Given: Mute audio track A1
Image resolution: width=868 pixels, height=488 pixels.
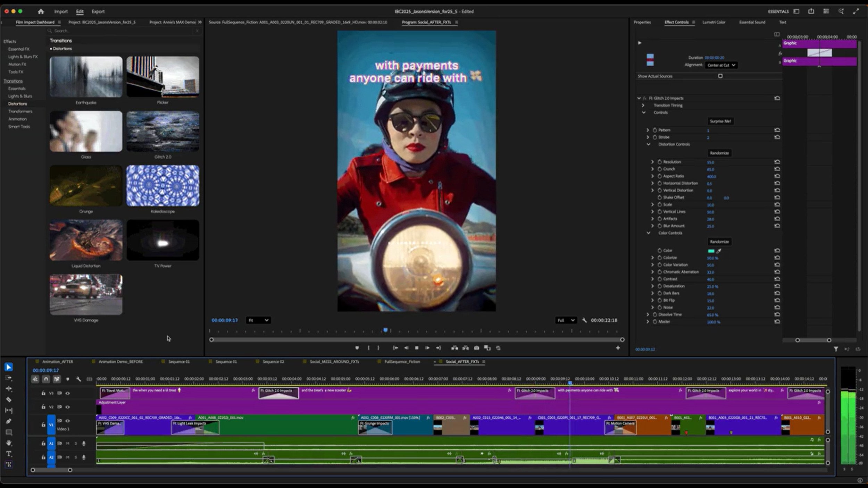Looking at the screenshot, I should tap(68, 443).
